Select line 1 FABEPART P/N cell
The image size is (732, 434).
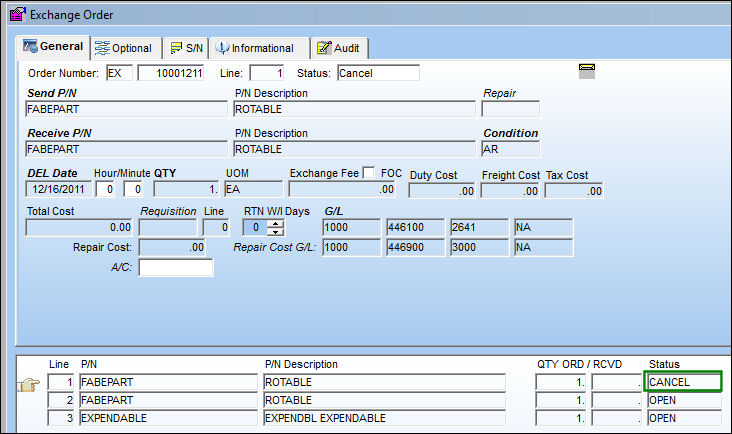coord(169,382)
